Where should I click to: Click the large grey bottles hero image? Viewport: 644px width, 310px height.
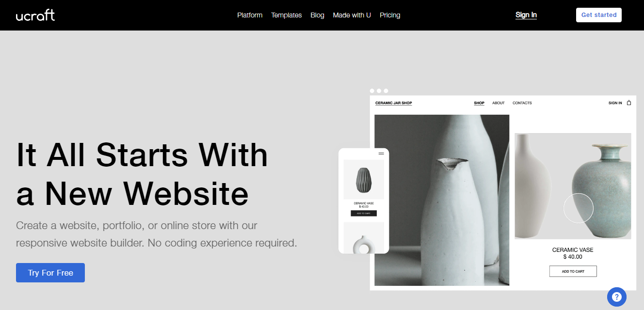coord(442,200)
